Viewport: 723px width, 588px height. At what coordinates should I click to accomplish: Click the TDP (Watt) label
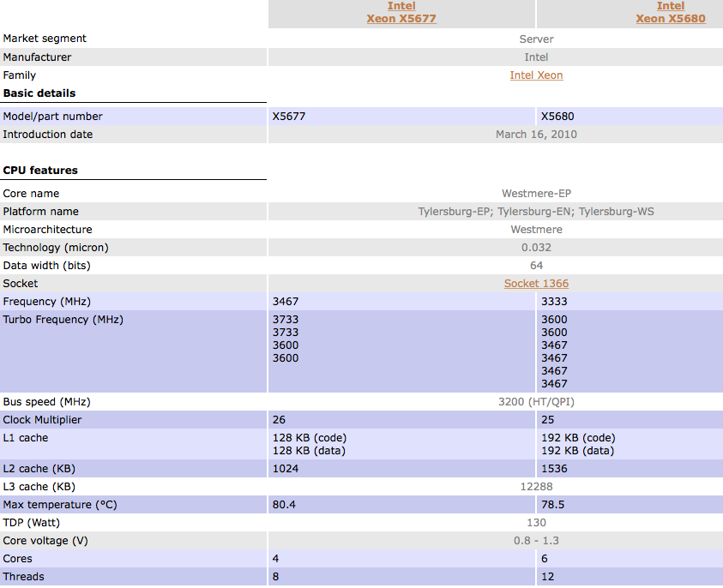[32, 523]
